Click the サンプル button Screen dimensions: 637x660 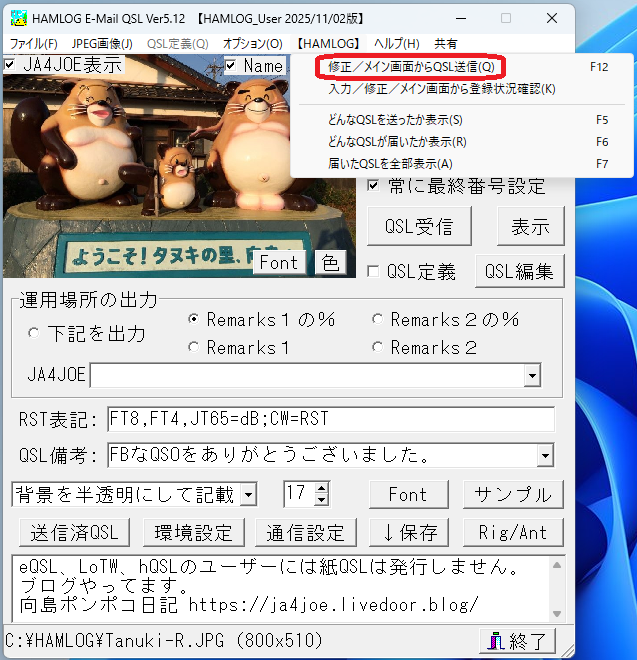tap(513, 494)
